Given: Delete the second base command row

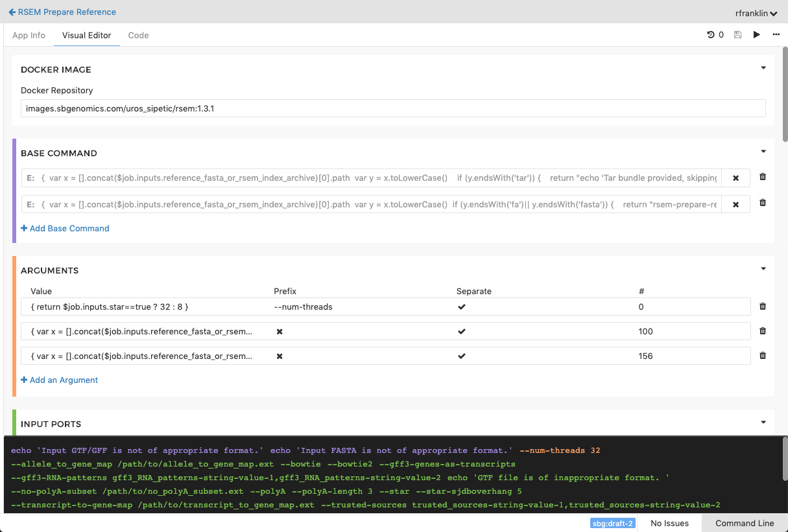Looking at the screenshot, I should (763, 203).
